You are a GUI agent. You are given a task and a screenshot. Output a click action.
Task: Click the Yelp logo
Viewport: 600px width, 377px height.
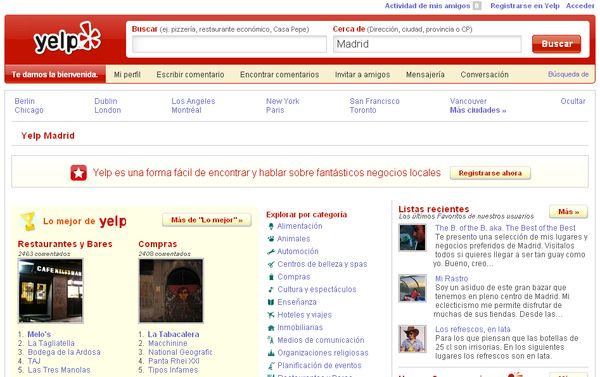pos(67,38)
